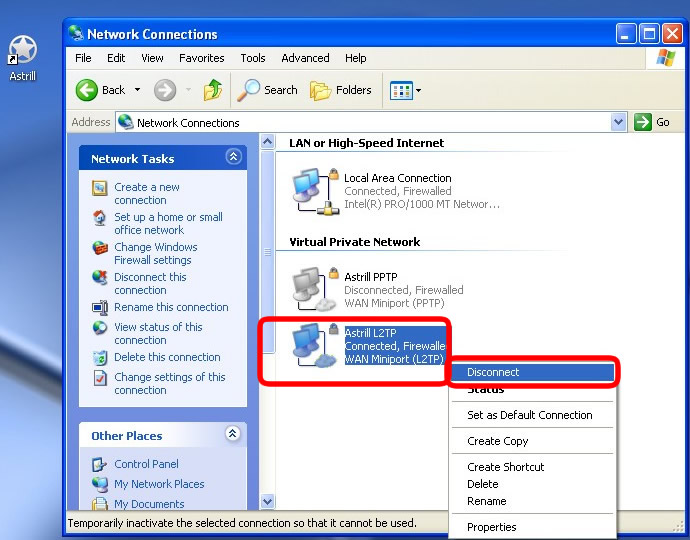Open the Astrill desktop shortcut icon

pos(22,51)
